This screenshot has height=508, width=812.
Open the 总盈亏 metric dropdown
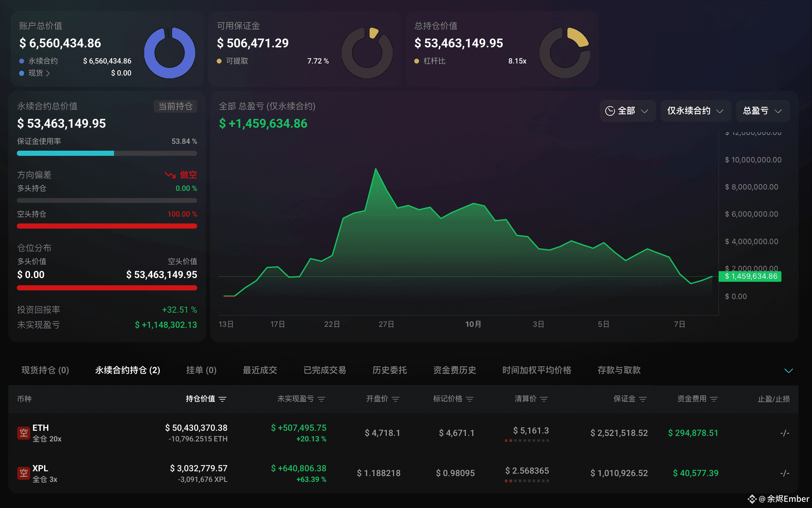coord(762,111)
